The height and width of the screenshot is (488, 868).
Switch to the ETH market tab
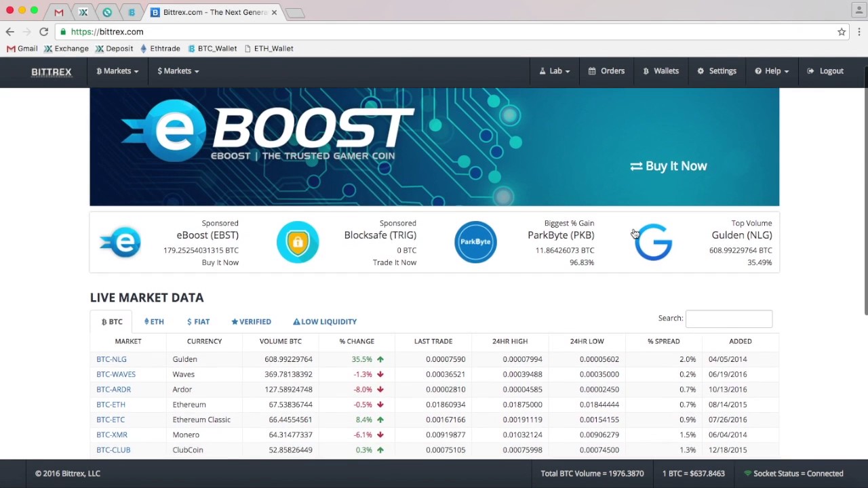154,322
